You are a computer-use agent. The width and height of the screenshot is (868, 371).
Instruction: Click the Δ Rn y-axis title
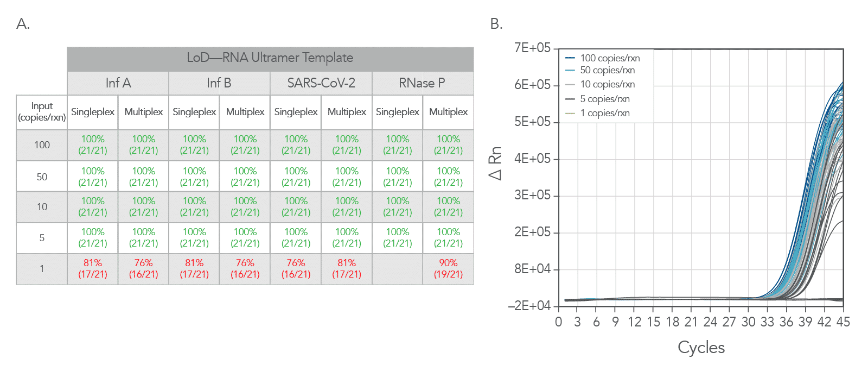[x=495, y=164]
